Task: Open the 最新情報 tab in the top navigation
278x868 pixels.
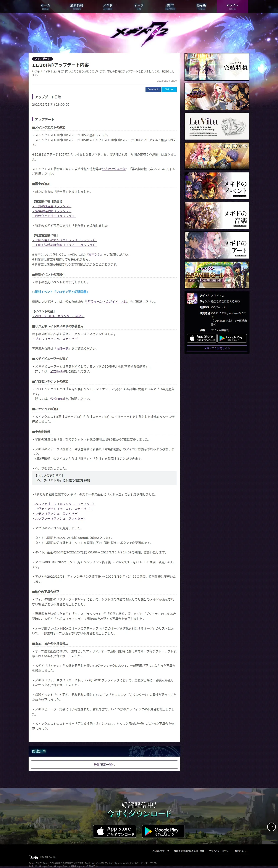Action: point(77,6)
